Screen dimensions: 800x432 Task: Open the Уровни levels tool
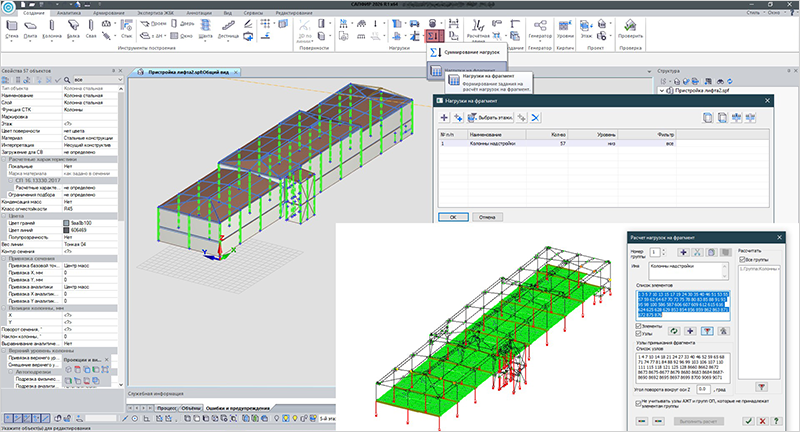click(x=565, y=29)
